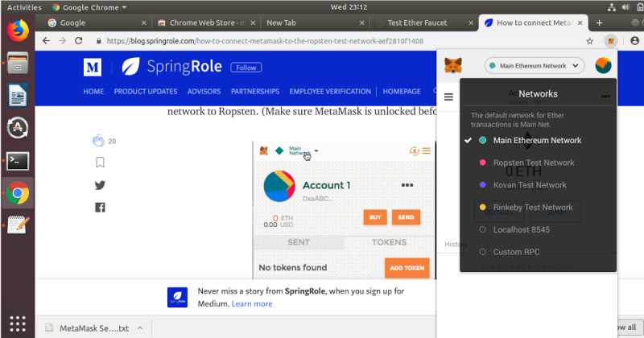The width and height of the screenshot is (644, 338).
Task: Launch Files manager from the dock
Action: click(18, 64)
